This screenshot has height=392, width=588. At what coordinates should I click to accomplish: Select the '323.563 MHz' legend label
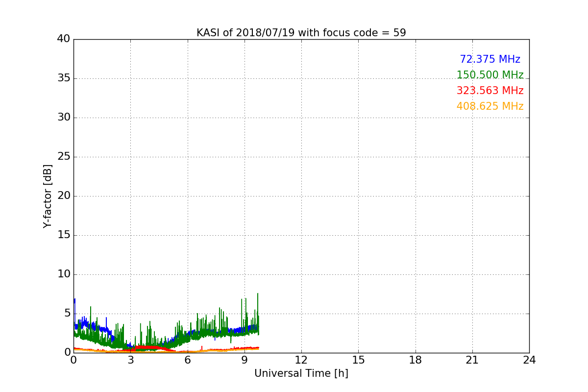click(490, 91)
